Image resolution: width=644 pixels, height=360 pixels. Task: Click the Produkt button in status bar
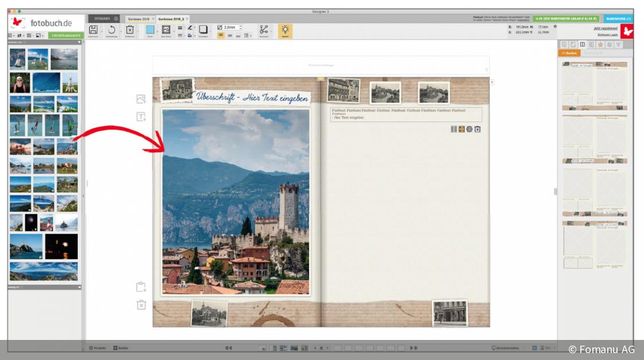[97, 348]
